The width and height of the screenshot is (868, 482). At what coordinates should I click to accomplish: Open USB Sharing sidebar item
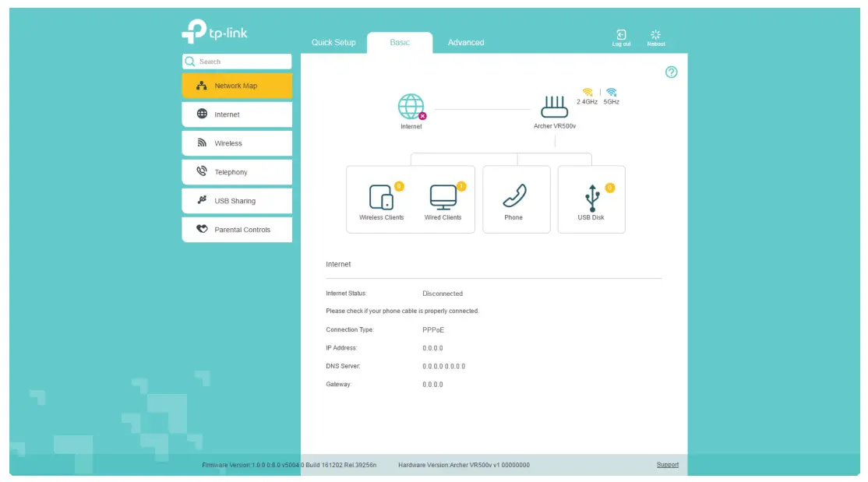tap(237, 201)
